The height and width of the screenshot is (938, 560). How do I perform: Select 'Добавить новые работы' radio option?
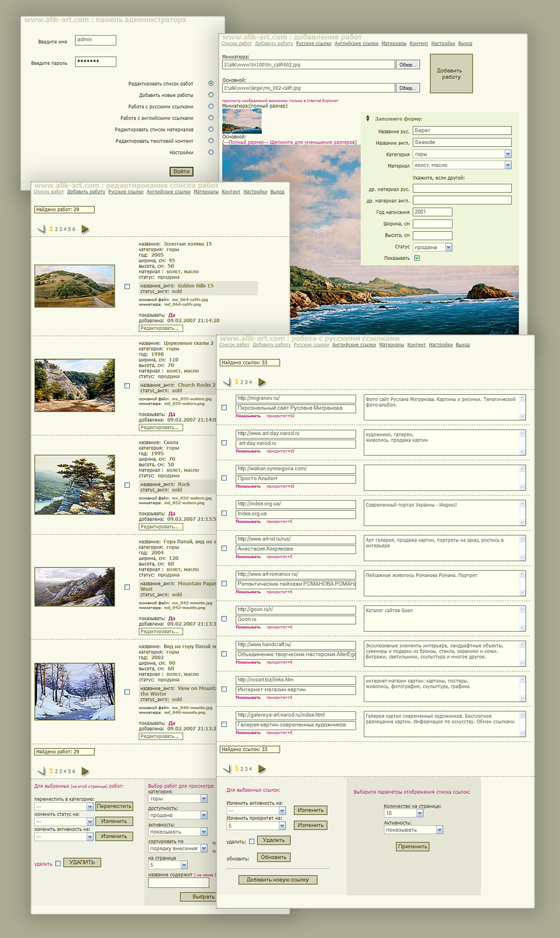(x=211, y=95)
